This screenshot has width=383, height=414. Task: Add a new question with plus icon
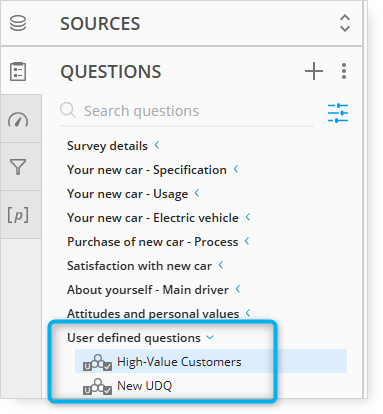coord(314,71)
